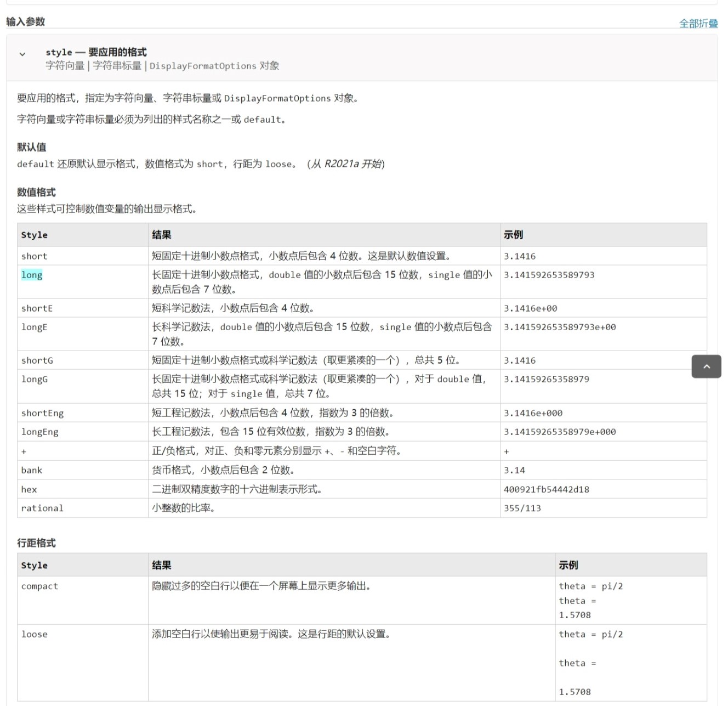
Task: Click the 'loose' style cell
Action: click(x=35, y=634)
